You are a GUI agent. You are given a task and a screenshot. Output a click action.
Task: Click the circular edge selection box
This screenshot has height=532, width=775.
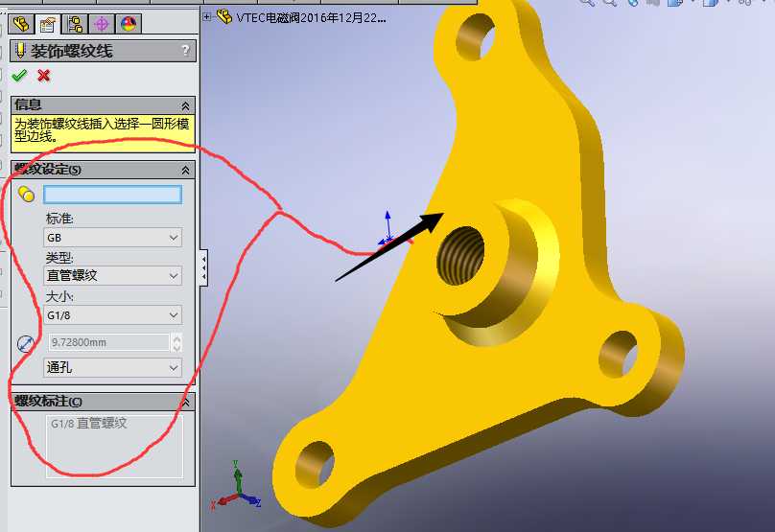112,195
